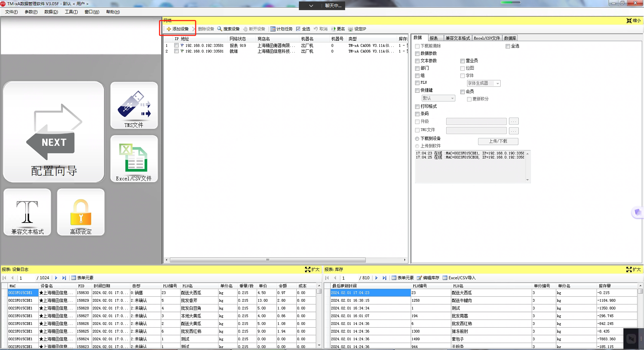The image size is (644, 350).
Task: Open 计划任务 scheduled tasks
Action: point(281,29)
